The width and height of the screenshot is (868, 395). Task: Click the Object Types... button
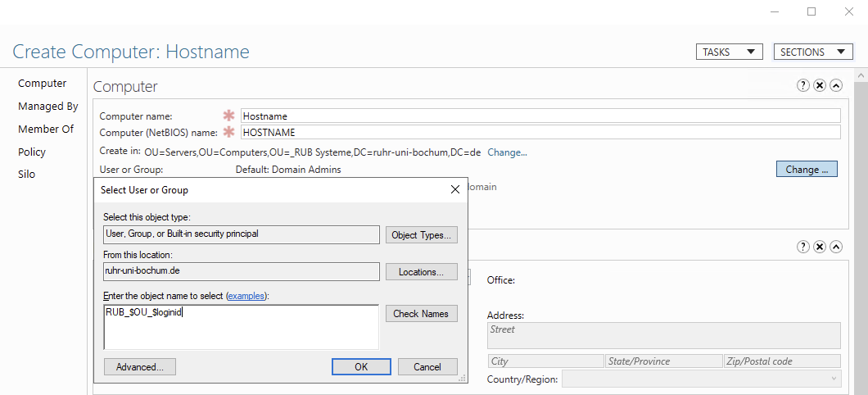click(422, 235)
